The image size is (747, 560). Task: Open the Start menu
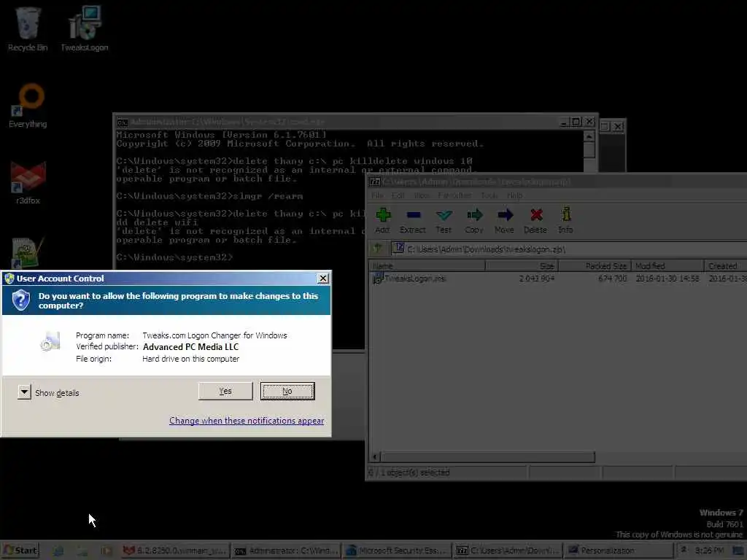point(20,551)
